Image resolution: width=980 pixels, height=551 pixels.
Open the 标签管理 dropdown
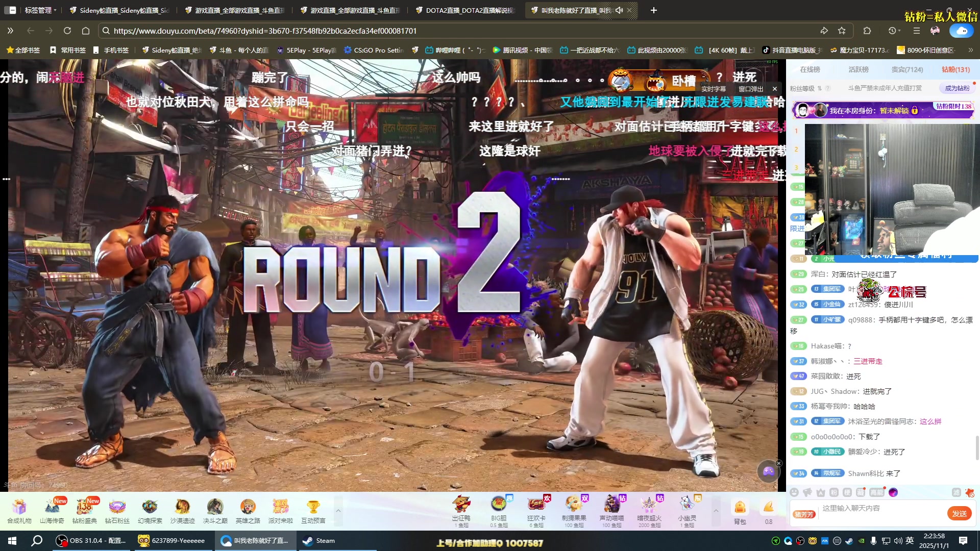(40, 10)
